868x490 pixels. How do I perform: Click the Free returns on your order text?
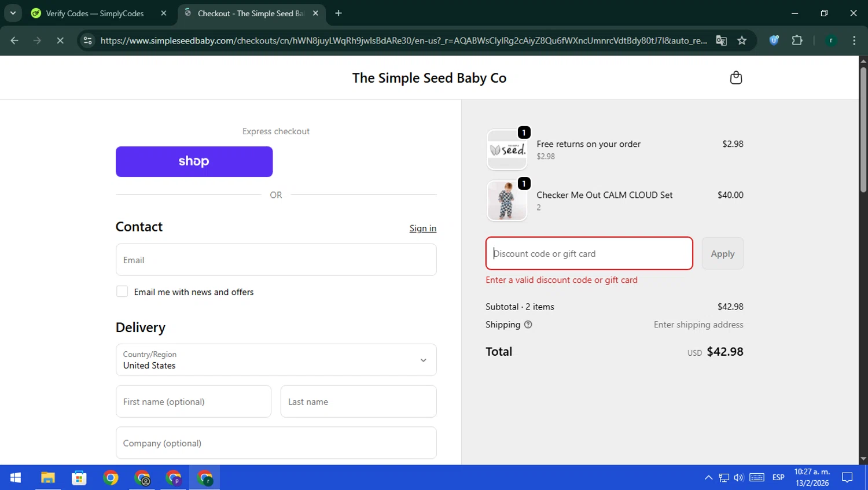point(589,144)
